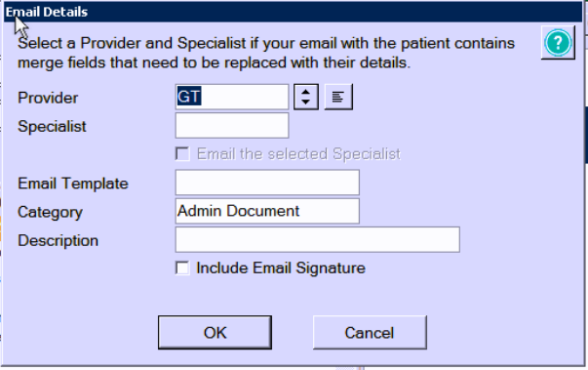588x370 pixels.
Task: Click inside the Description text box
Action: tap(317, 239)
